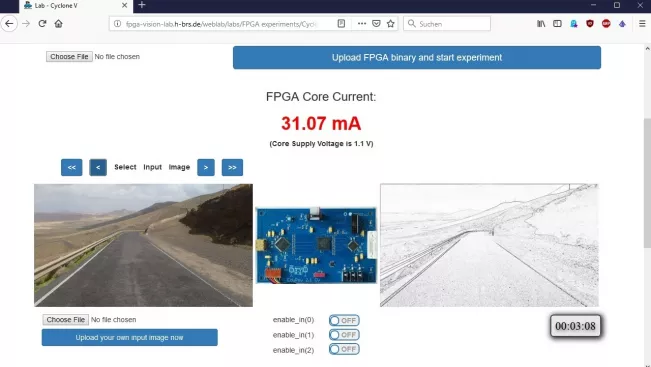The width and height of the screenshot is (651, 367).
Task: Click Upload your own input image now
Action: [x=130, y=338]
